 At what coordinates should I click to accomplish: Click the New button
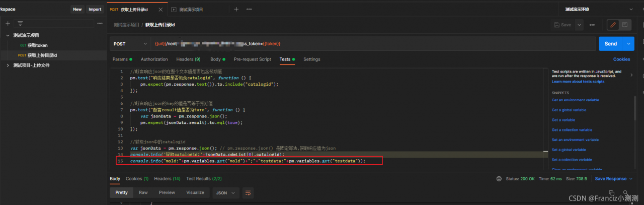coord(77,9)
